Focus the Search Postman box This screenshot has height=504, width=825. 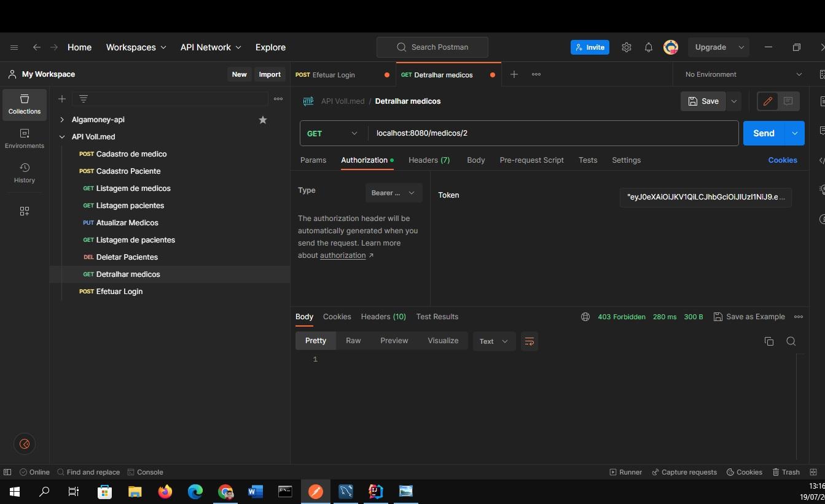pos(432,47)
